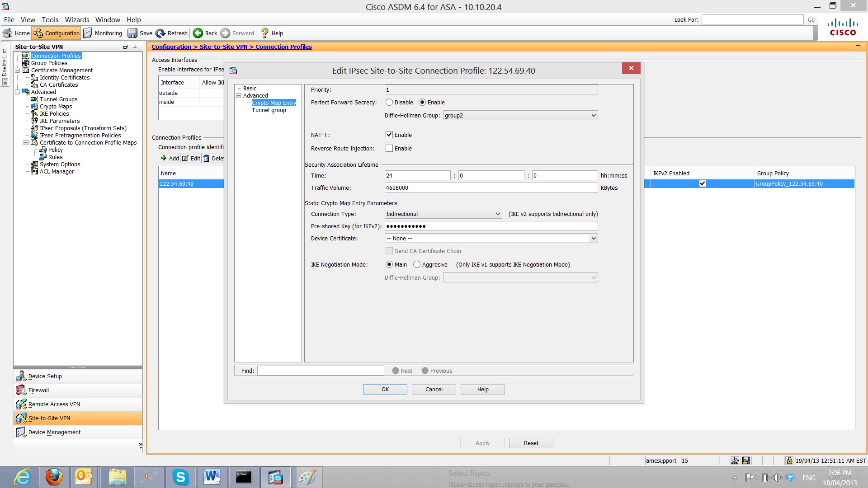
Task: Select Main IKE negotiation mode
Action: (x=389, y=264)
